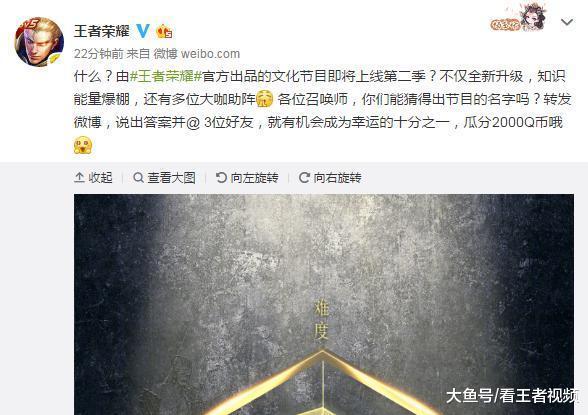Screen dimensions: 588x415
Task: Rotate the image right with 向右旋转
Action: (330, 177)
